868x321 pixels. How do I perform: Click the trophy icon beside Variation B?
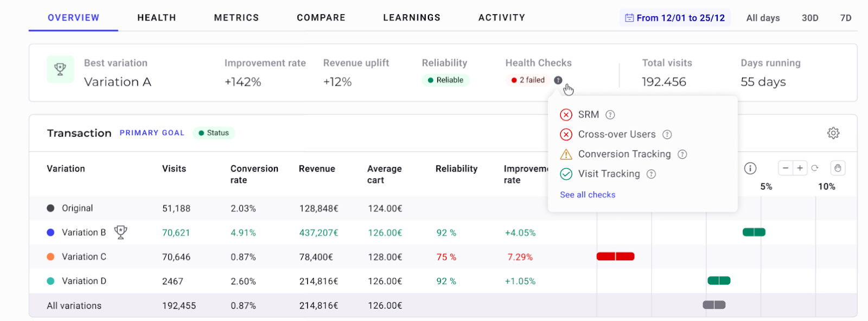pos(120,232)
